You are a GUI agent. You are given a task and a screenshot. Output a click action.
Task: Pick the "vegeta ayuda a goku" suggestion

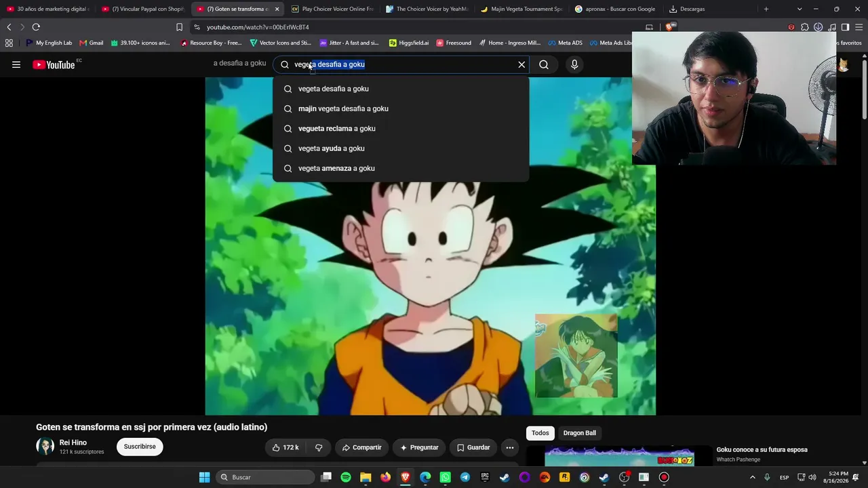(x=401, y=148)
